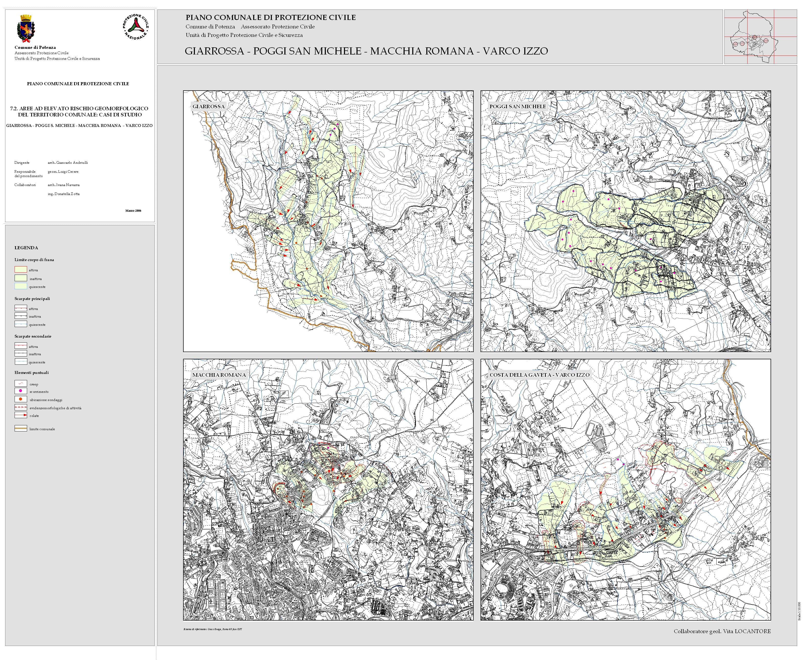Click the red arrow colate legend symbol
This screenshot has height=660, width=812.
20,415
